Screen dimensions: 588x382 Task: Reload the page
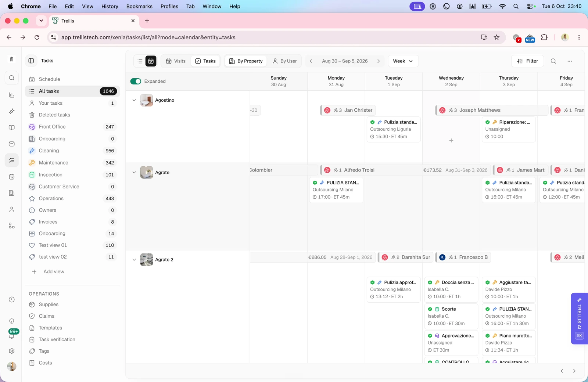37,37
